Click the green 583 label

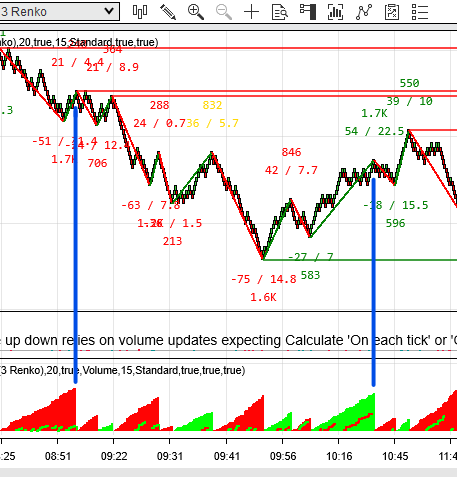point(310,275)
